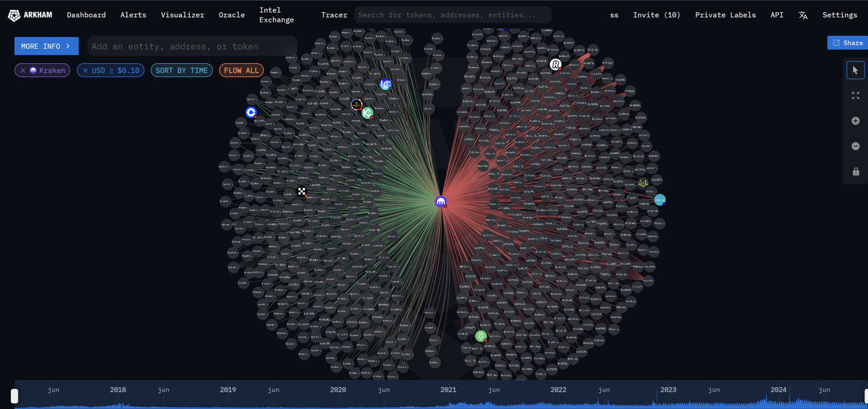This screenshot has width=868, height=409.
Task: Select the green K logo node
Action: 368,113
